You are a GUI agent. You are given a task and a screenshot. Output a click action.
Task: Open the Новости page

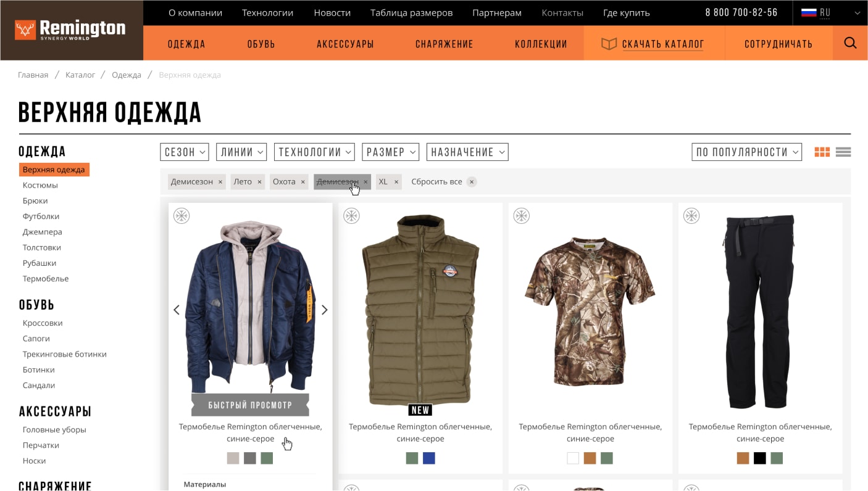[x=332, y=12]
